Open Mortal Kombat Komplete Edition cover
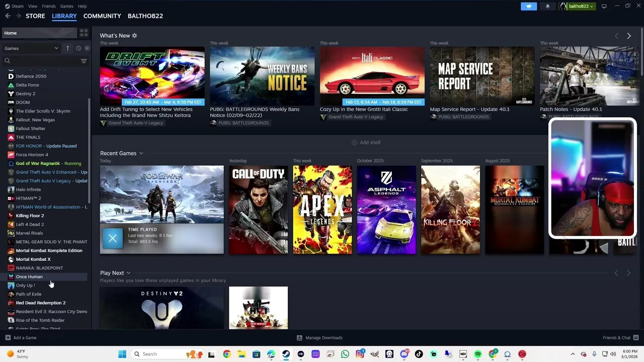Image resolution: width=644 pixels, height=362 pixels. 514,210
